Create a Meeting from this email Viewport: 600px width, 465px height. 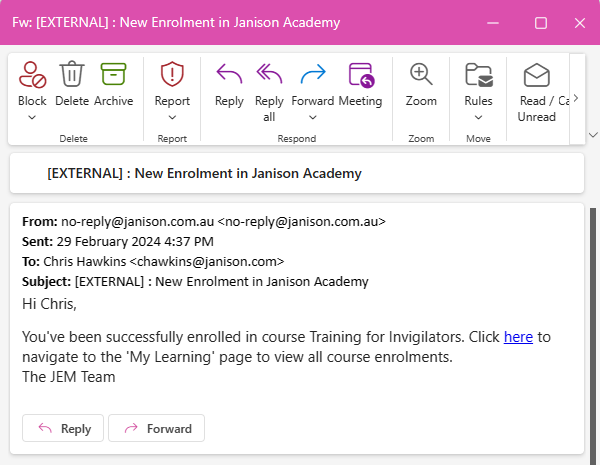pyautogui.click(x=360, y=76)
